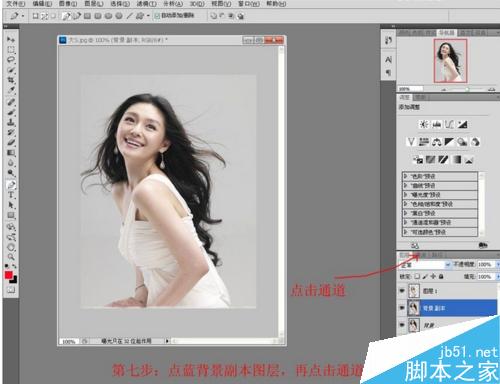Click the Color Balance adjustment icon
Image resolution: width=500 pixels, height=384 pixels.
[436, 142]
